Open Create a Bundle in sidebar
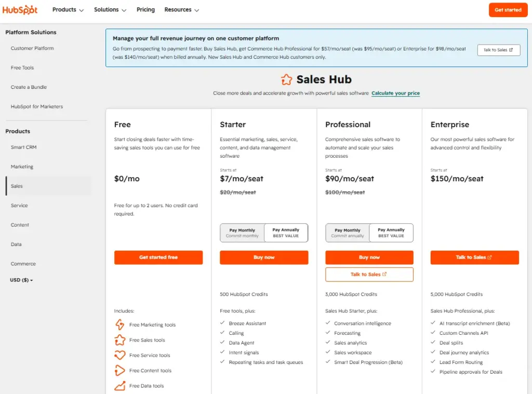The width and height of the screenshot is (532, 394). click(29, 87)
